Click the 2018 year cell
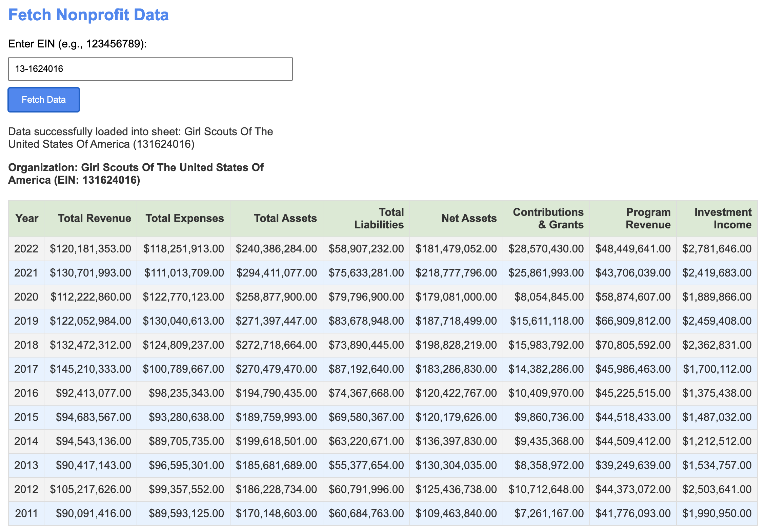 (x=26, y=345)
